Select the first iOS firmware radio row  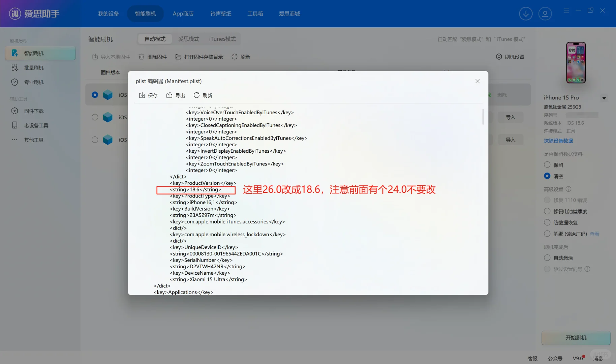coord(95,95)
